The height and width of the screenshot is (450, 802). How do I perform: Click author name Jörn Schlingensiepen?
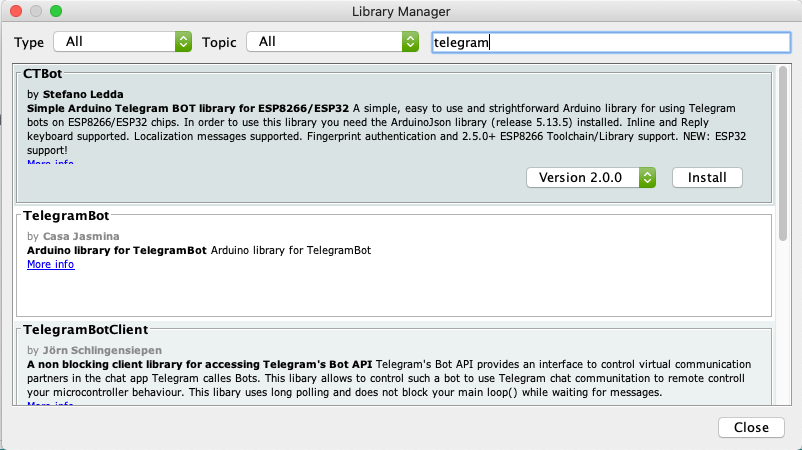(102, 350)
